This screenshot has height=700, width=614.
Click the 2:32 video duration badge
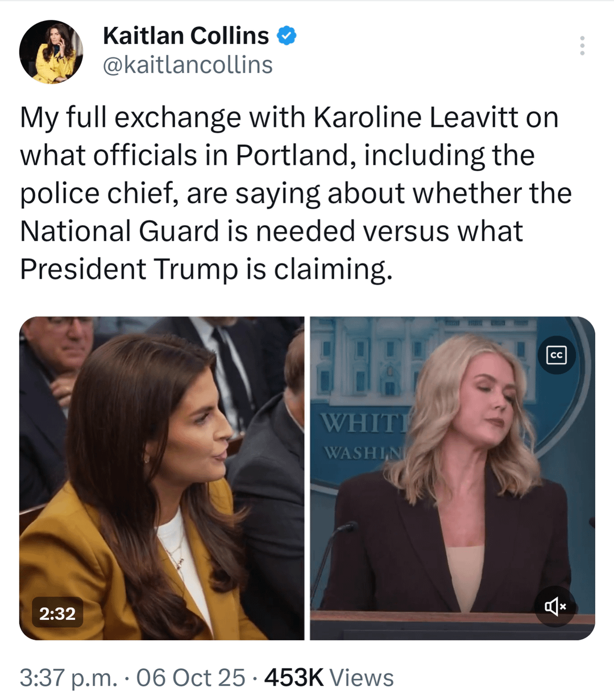[x=57, y=613]
